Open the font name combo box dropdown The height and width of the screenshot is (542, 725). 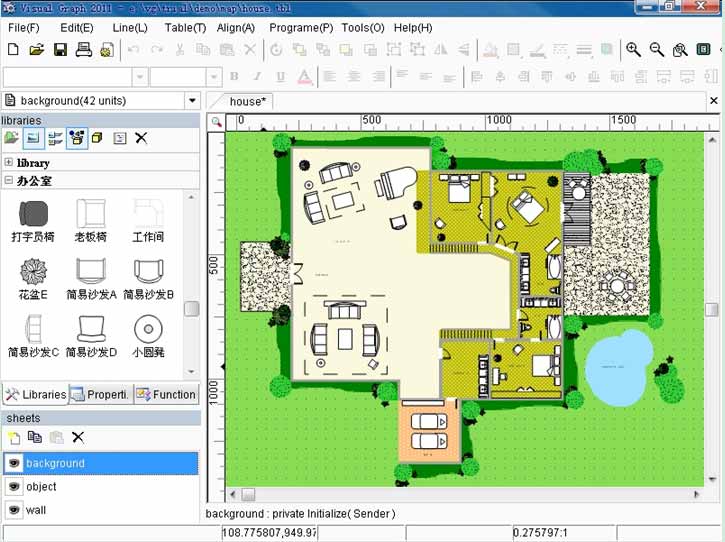click(x=140, y=77)
